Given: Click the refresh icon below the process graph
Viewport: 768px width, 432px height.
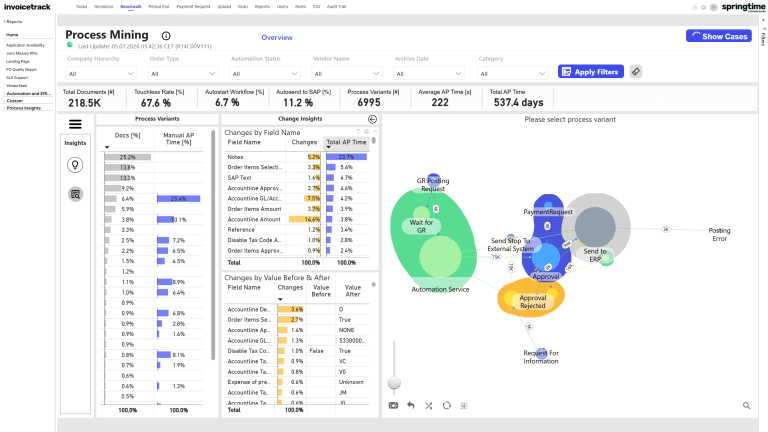Looking at the screenshot, I should pos(447,406).
